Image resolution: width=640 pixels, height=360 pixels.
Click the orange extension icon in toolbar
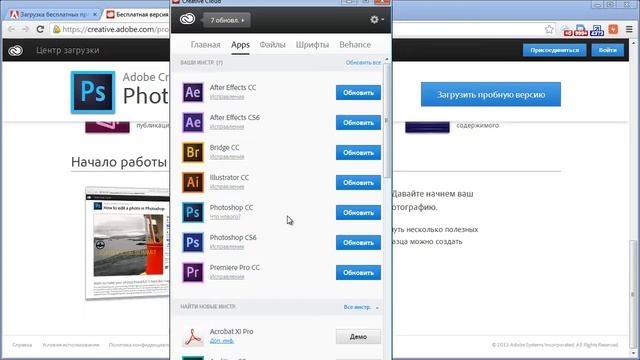point(613,29)
